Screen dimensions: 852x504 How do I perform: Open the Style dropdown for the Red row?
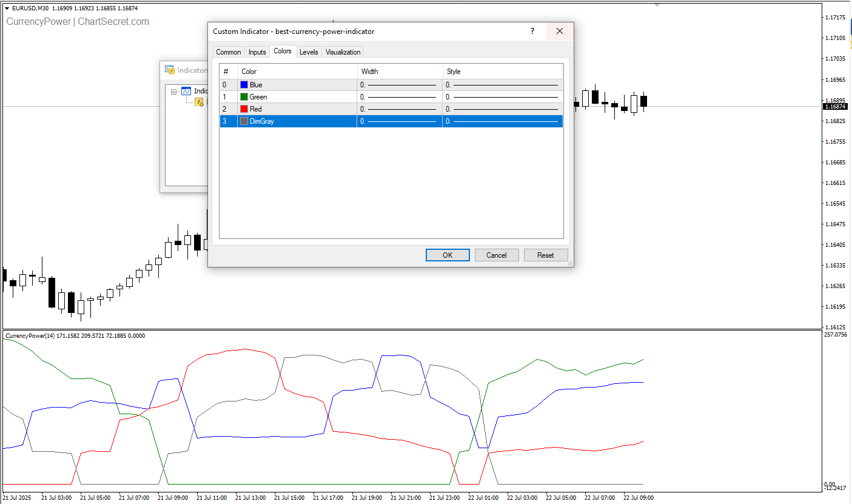502,109
